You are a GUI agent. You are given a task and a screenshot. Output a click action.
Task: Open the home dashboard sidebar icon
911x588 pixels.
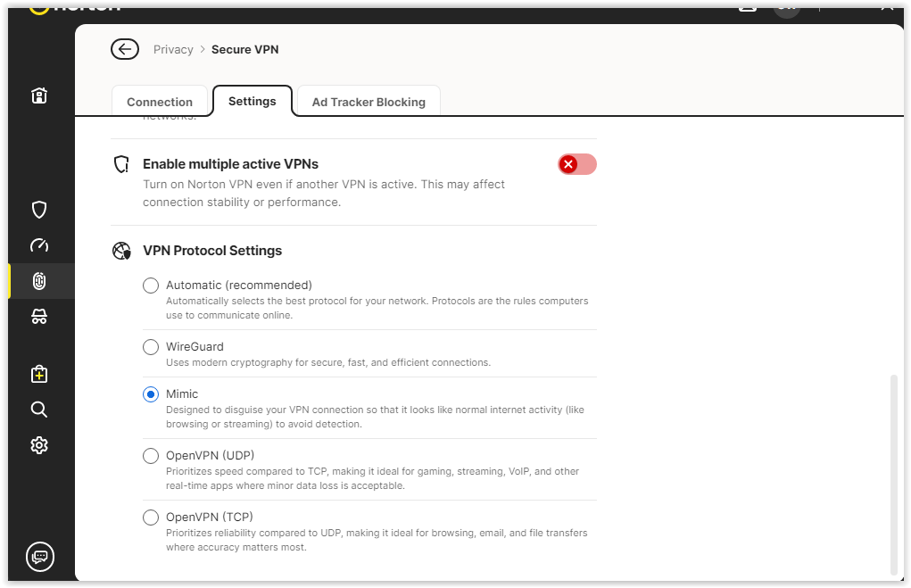click(39, 96)
